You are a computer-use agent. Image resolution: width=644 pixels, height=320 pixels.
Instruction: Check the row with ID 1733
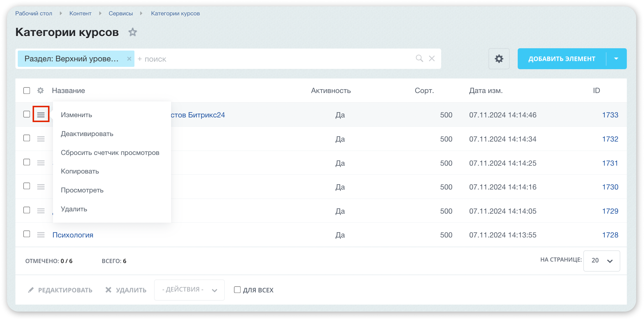click(x=27, y=114)
